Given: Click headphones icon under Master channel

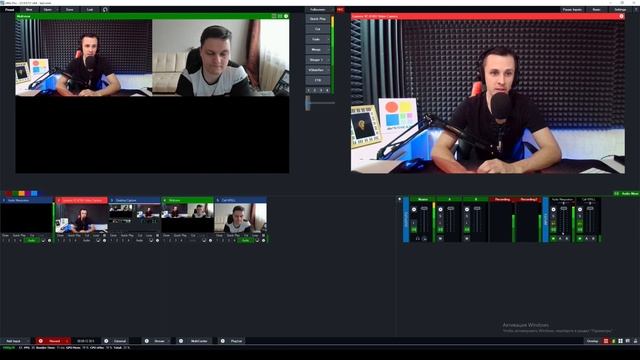Looking at the screenshot, I should pos(418,239).
